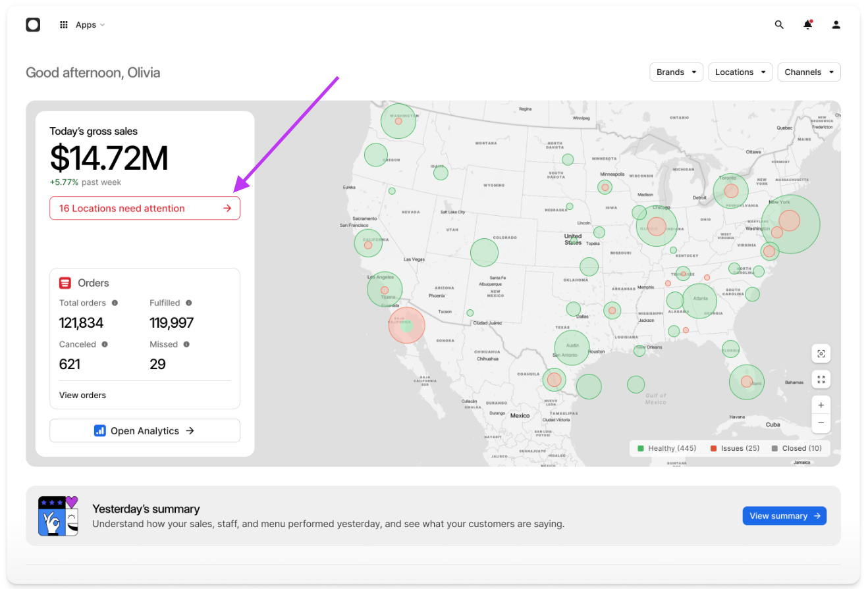
Task: Click the View summary button
Action: coord(784,516)
